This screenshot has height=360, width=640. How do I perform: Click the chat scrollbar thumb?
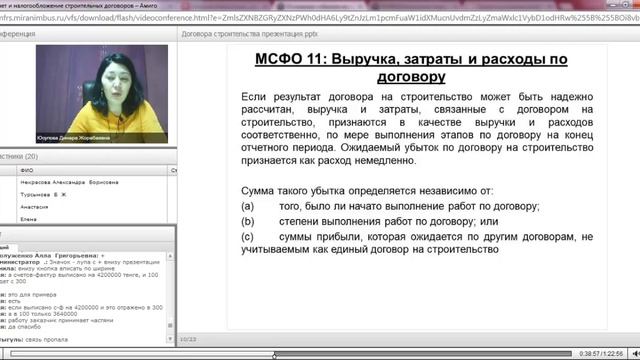[x=170, y=325]
